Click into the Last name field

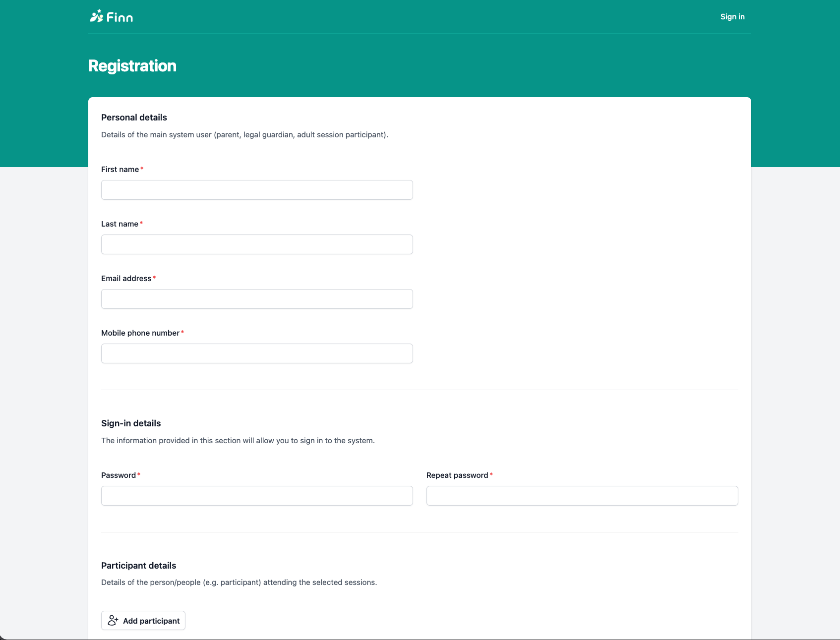[x=257, y=244]
